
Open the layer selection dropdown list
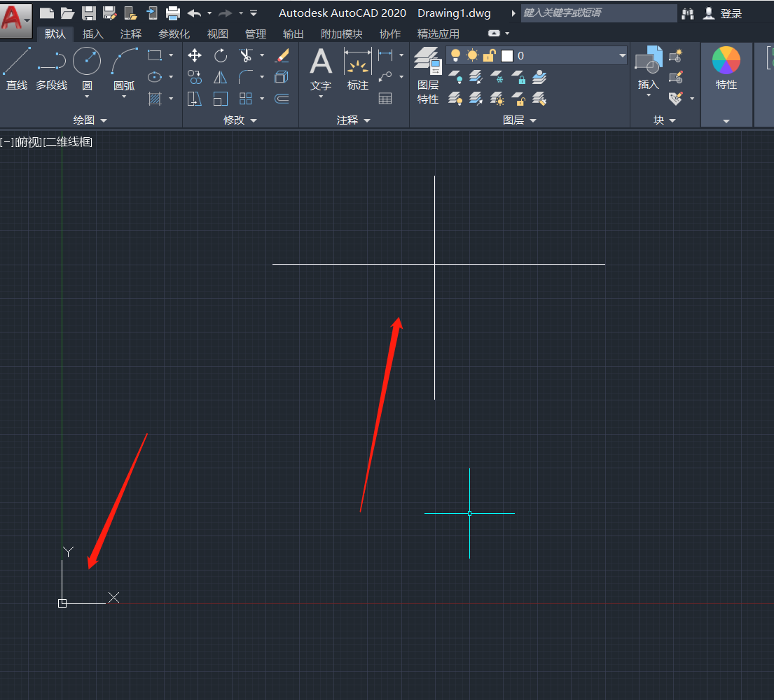[x=622, y=55]
